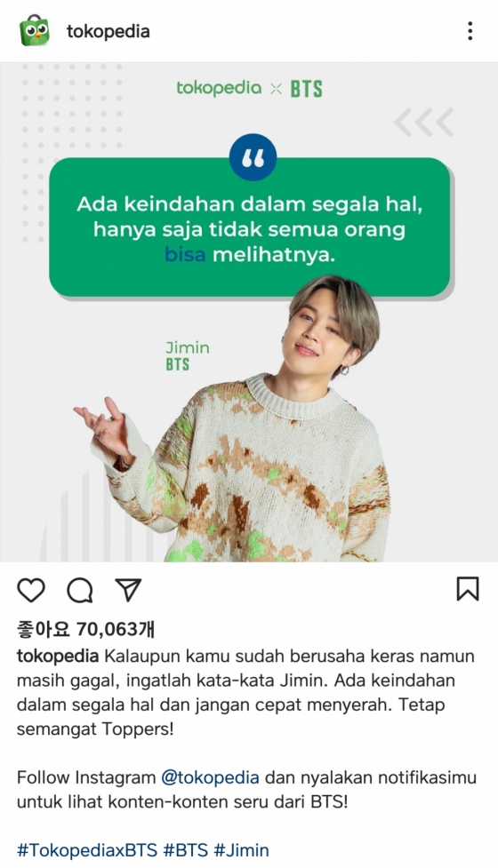This screenshot has width=498, height=868.
Task: Open comments with speech bubble icon
Action: pyautogui.click(x=80, y=590)
